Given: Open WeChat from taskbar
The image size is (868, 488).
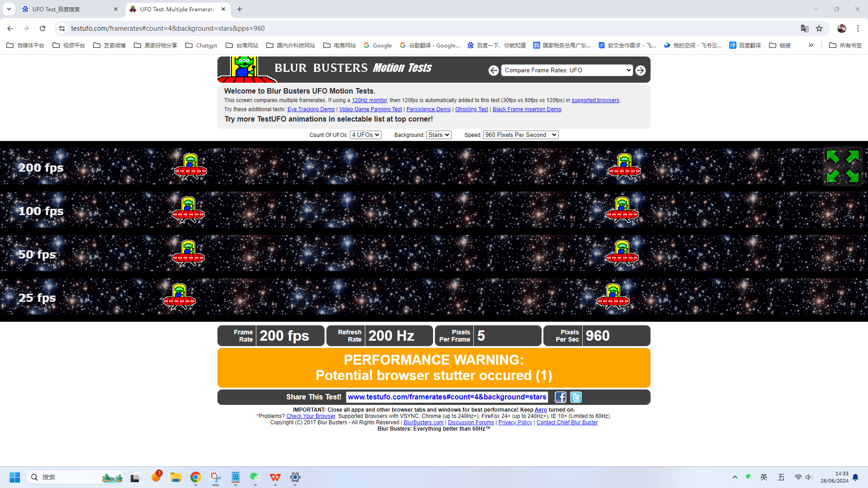Looking at the screenshot, I should click(255, 477).
